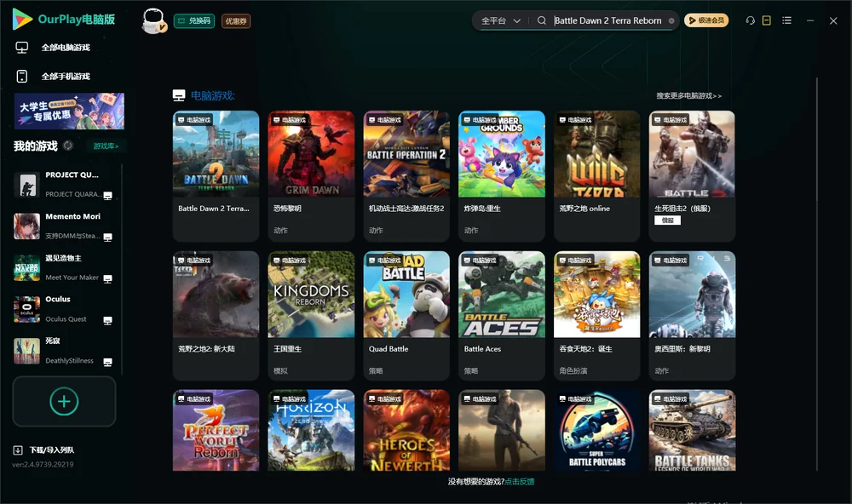Open 奥西里斯: 新黎明 game card
This screenshot has width=852, height=504.
(x=692, y=316)
